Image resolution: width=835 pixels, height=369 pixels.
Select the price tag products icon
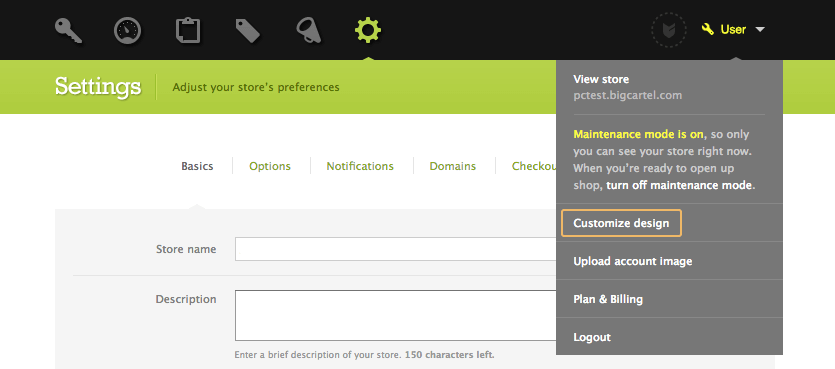248,30
